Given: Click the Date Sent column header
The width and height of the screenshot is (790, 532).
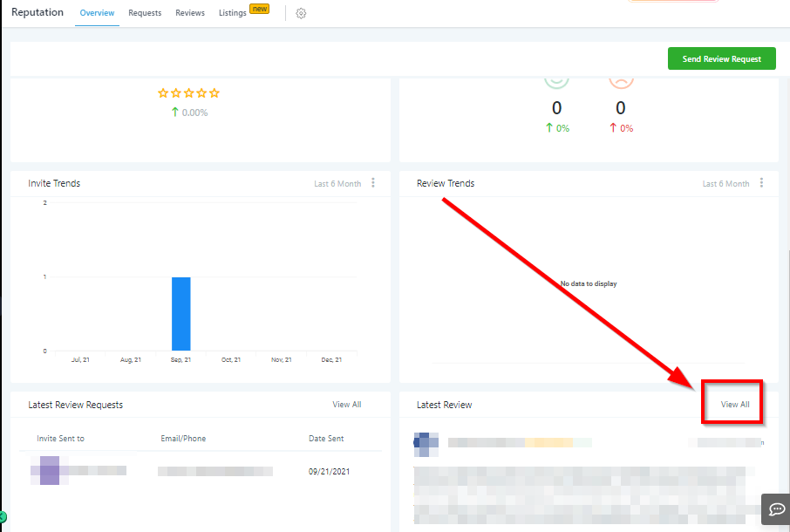Looking at the screenshot, I should point(327,439).
